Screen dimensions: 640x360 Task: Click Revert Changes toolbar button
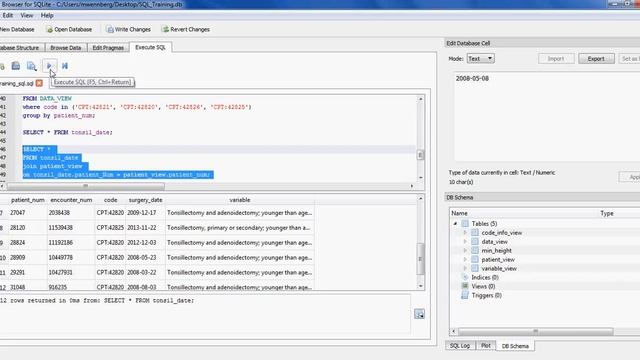point(186,29)
